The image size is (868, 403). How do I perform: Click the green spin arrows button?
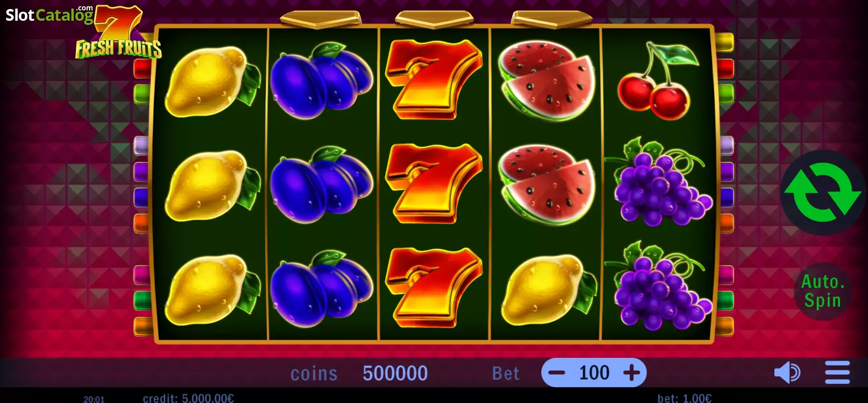(x=823, y=192)
